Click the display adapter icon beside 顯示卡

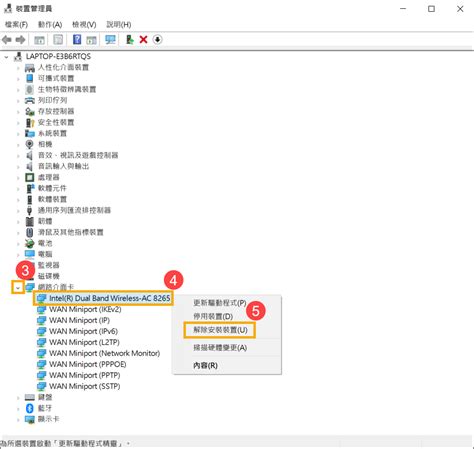tap(30, 419)
